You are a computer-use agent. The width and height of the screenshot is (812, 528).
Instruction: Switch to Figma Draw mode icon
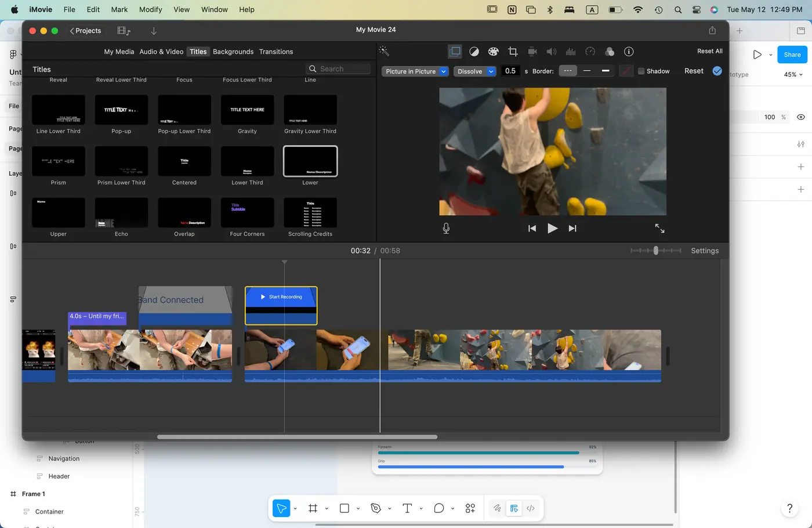[x=497, y=508]
